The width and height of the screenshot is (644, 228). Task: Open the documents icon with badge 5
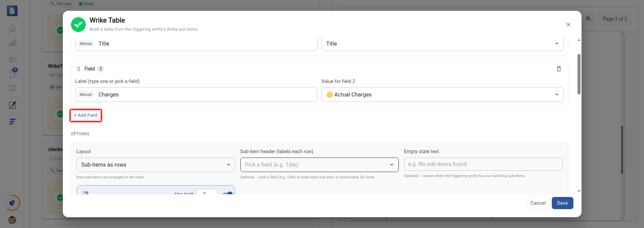(12, 73)
